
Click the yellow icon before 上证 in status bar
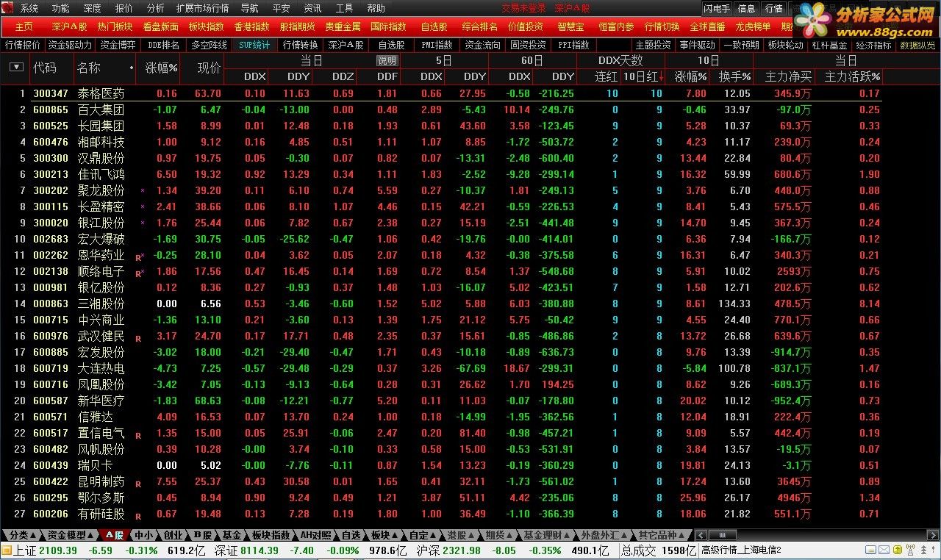[7, 550]
